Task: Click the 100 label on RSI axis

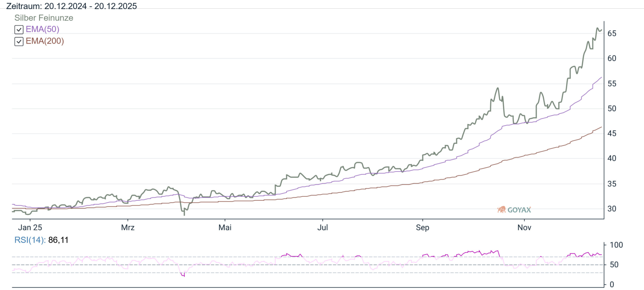Action: click(x=616, y=245)
